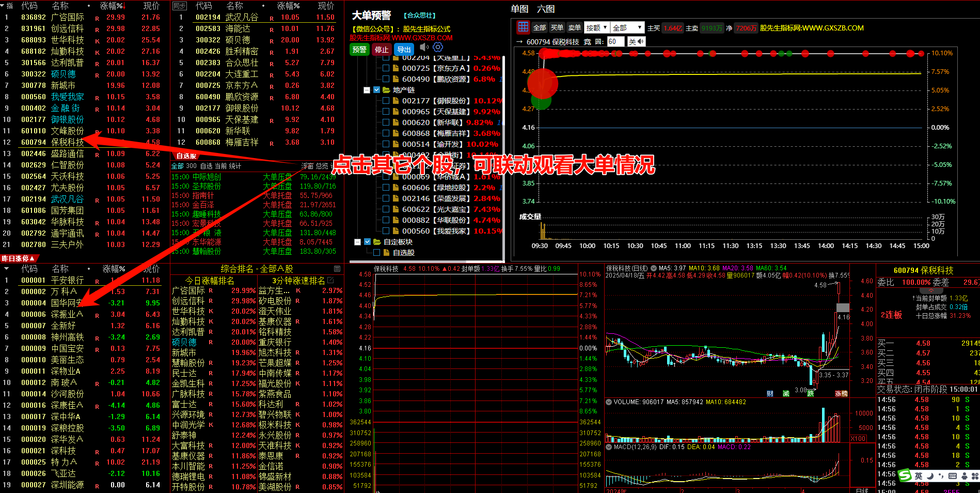Expand the lower stock list header arrow
Viewport: 980px width, 493px height.
[x=6, y=269]
